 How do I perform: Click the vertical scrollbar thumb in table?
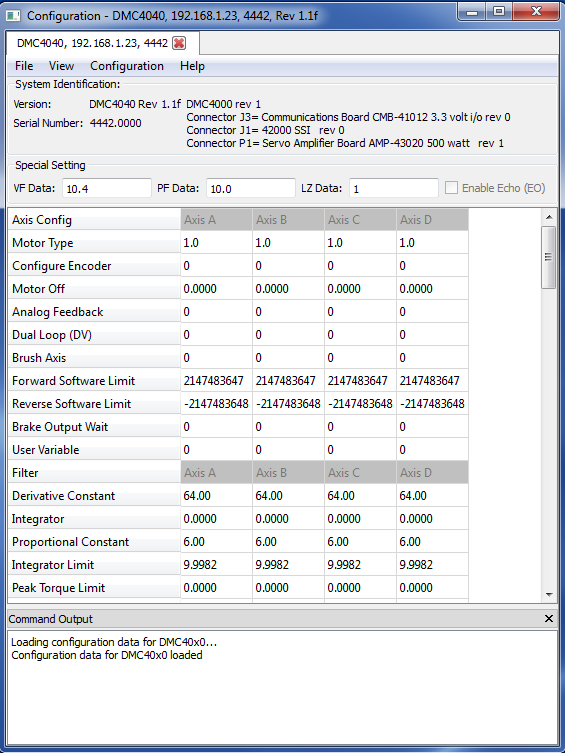pyautogui.click(x=548, y=257)
